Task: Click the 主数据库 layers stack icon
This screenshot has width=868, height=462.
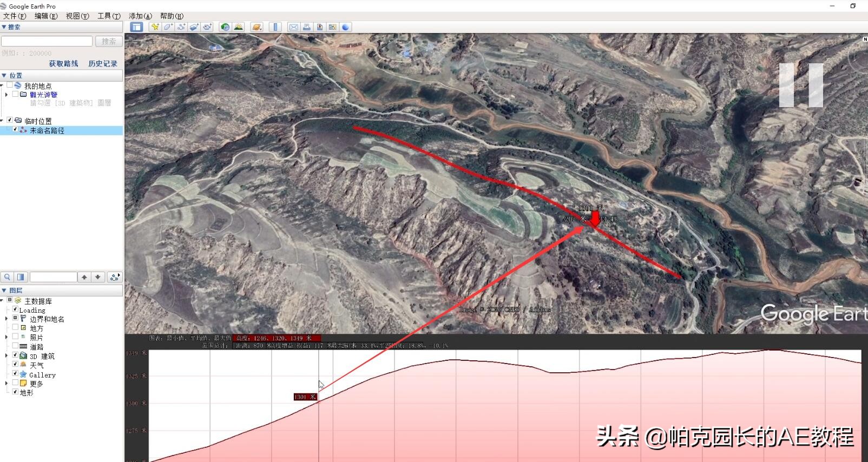Action: click(x=18, y=301)
